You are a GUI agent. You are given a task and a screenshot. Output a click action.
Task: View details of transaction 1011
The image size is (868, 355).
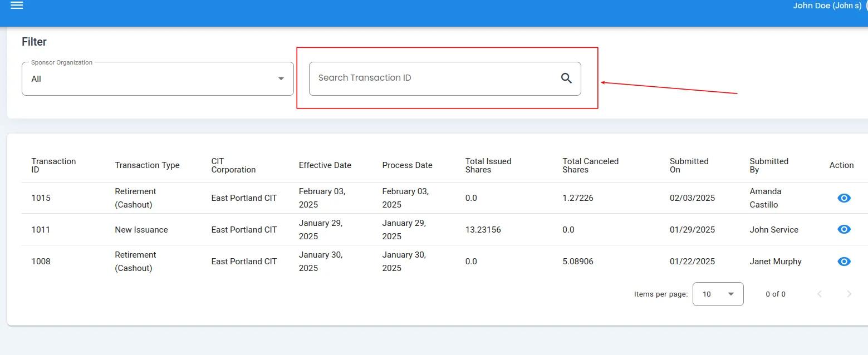(x=844, y=230)
